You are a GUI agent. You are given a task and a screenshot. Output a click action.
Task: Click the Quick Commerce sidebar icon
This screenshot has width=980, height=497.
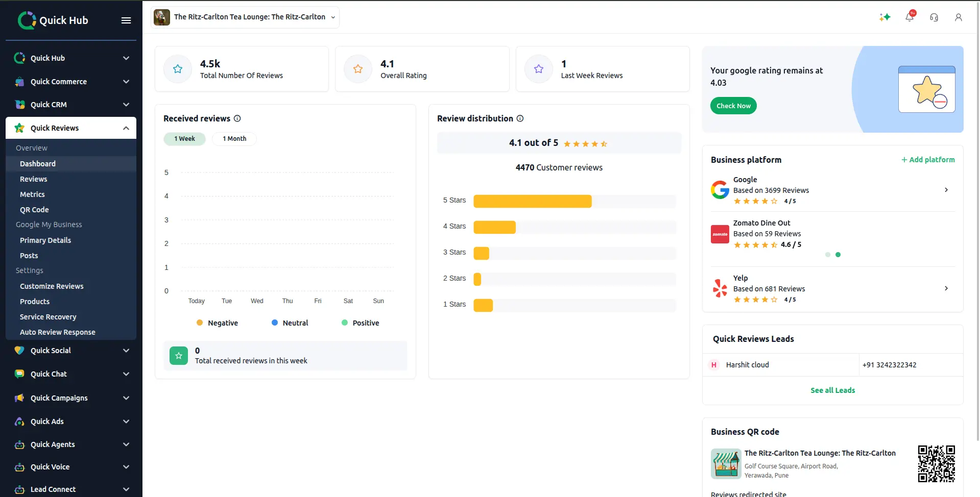point(19,82)
